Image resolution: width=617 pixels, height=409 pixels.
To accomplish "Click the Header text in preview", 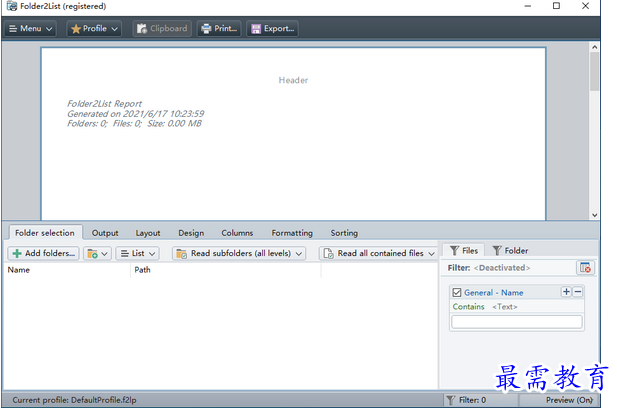I will click(x=293, y=80).
